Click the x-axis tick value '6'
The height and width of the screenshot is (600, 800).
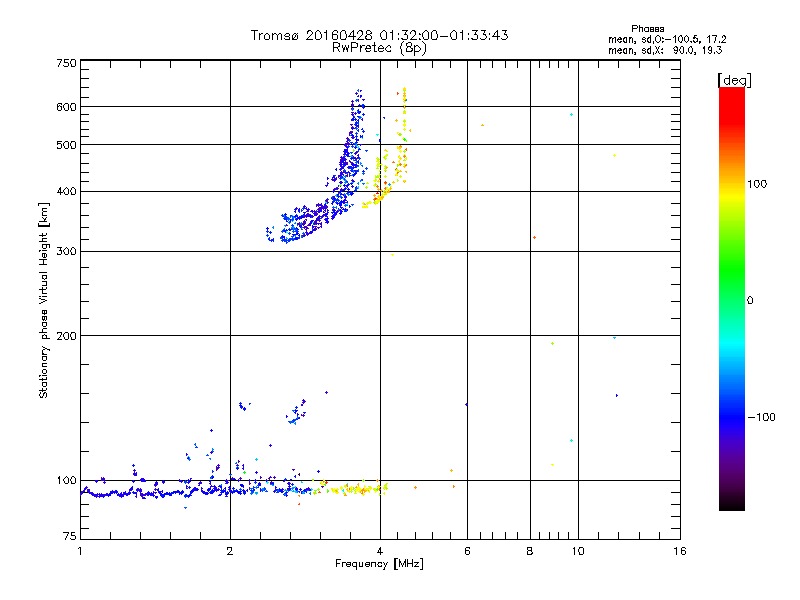coord(467,551)
